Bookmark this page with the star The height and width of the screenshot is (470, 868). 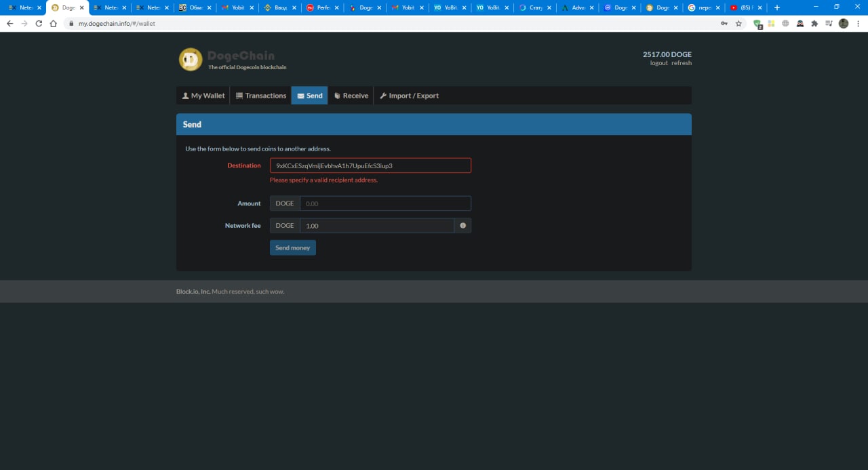click(738, 23)
